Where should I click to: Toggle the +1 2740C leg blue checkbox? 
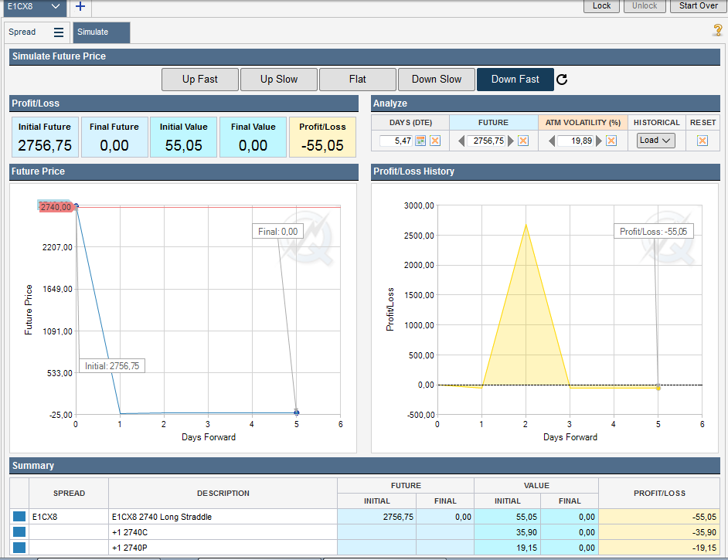coord(19,532)
